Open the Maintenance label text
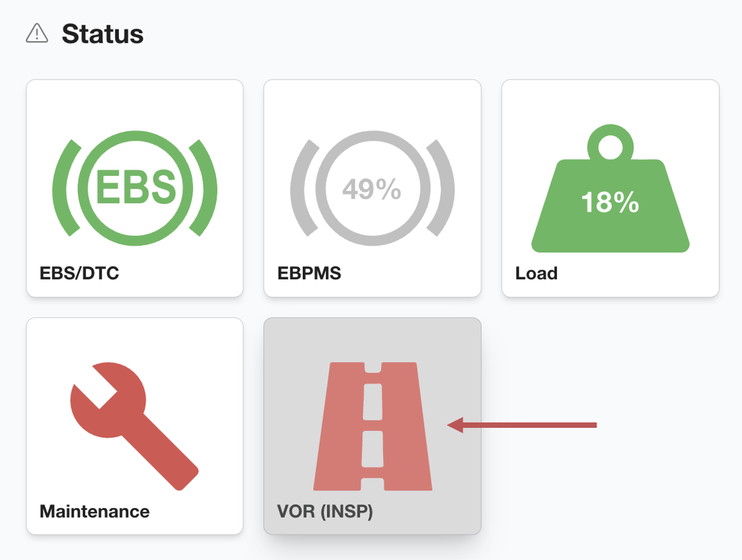742x560 pixels. click(94, 512)
